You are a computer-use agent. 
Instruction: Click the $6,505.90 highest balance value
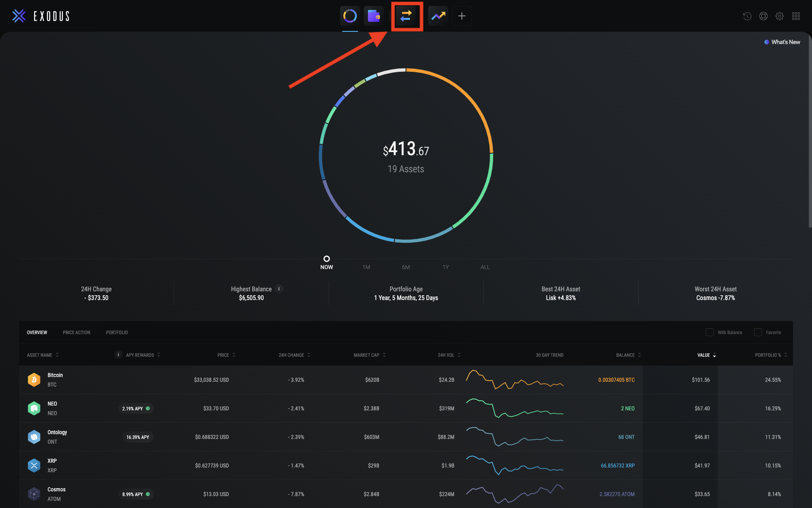click(x=251, y=298)
